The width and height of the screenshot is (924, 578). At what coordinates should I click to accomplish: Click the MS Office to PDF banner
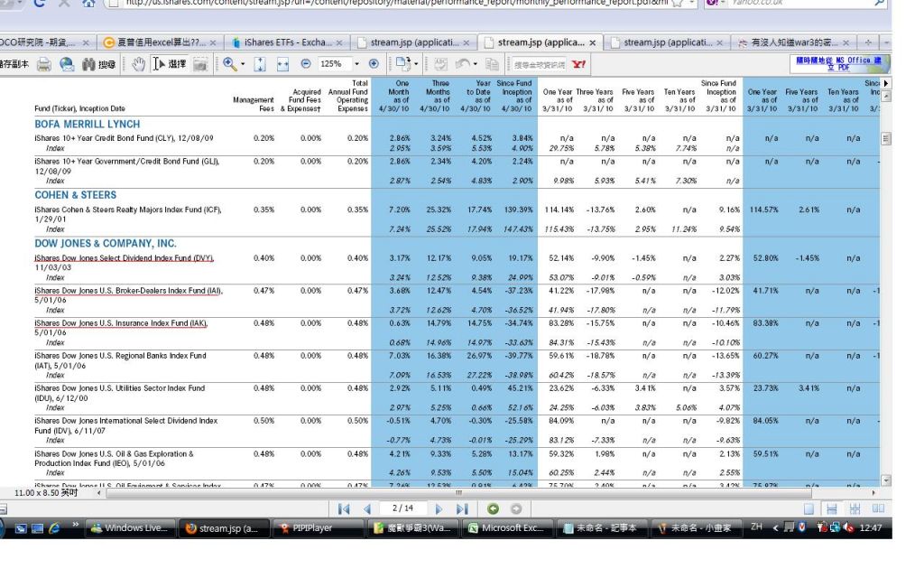click(x=838, y=64)
